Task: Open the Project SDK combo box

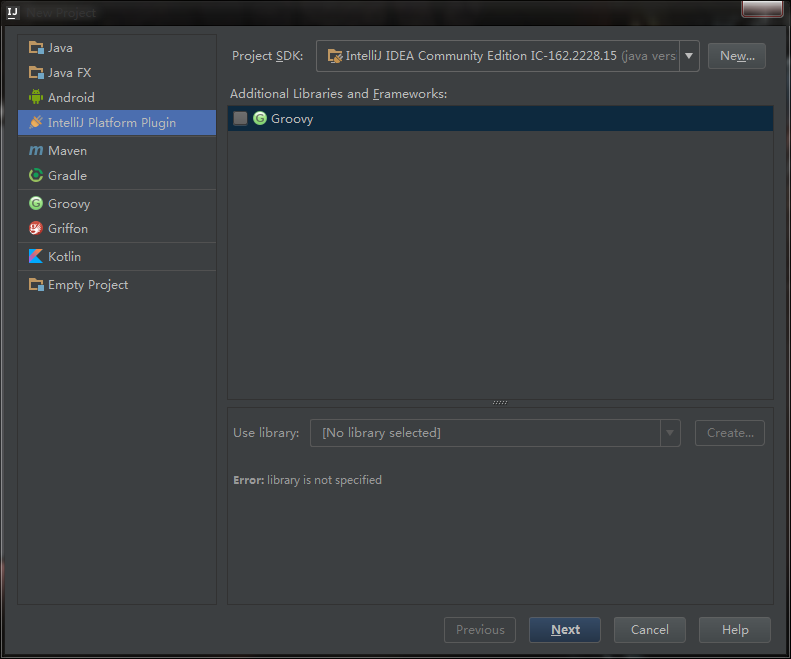Action: [x=507, y=56]
